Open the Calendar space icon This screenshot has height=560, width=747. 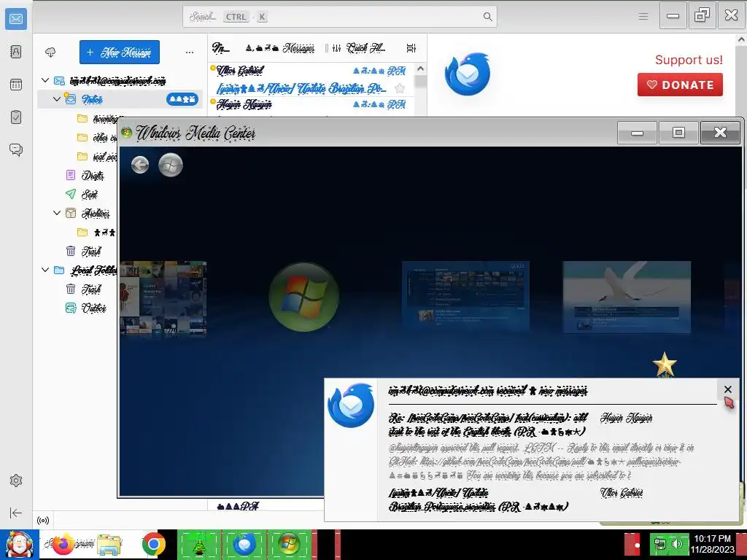(16, 85)
